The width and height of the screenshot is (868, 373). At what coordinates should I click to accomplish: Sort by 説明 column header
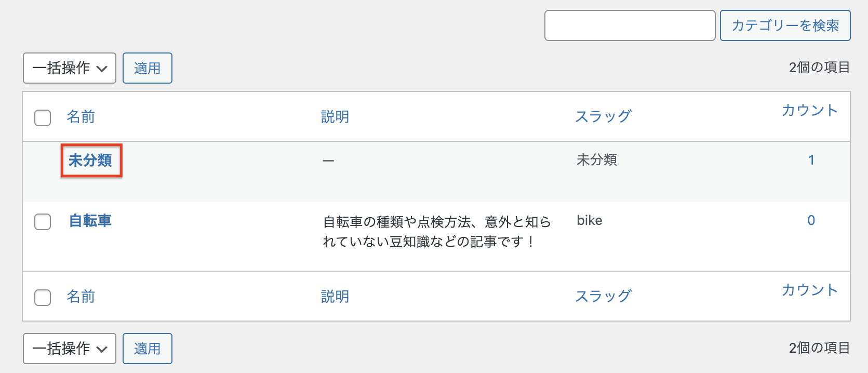(335, 117)
